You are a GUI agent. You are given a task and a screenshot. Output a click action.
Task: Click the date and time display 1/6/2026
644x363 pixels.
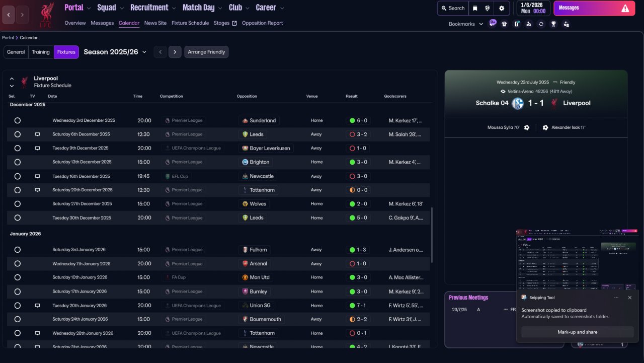(533, 8)
